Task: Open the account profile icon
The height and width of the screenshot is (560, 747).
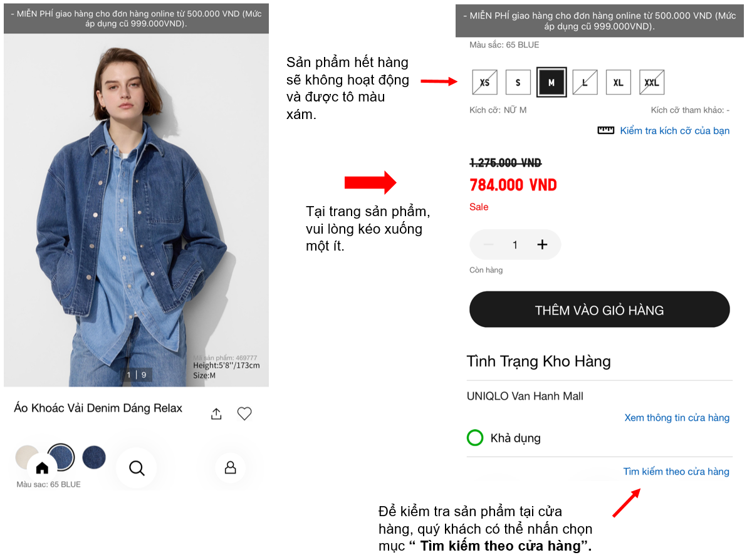Action: point(230,468)
